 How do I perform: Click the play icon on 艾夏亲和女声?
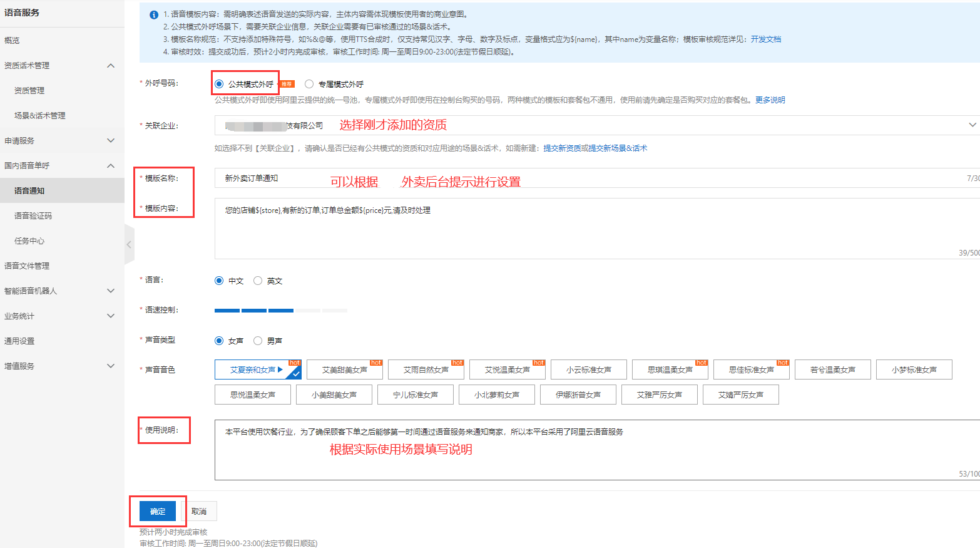point(280,370)
